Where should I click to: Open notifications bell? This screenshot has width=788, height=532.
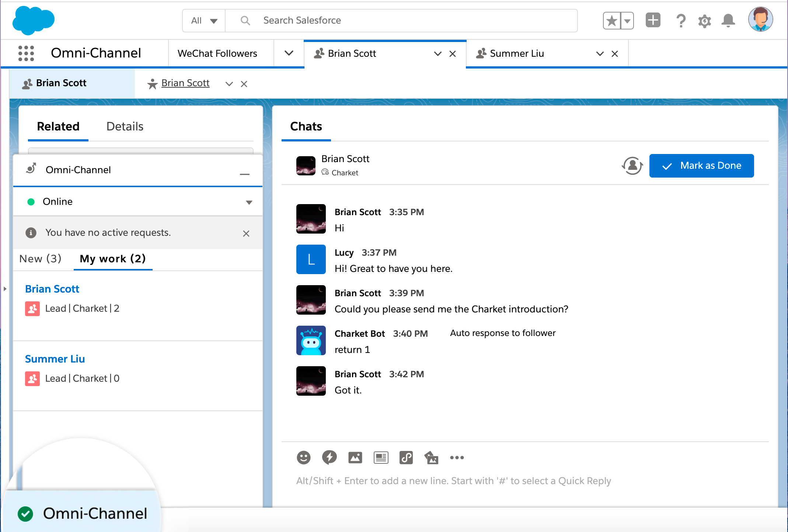pyautogui.click(x=728, y=21)
